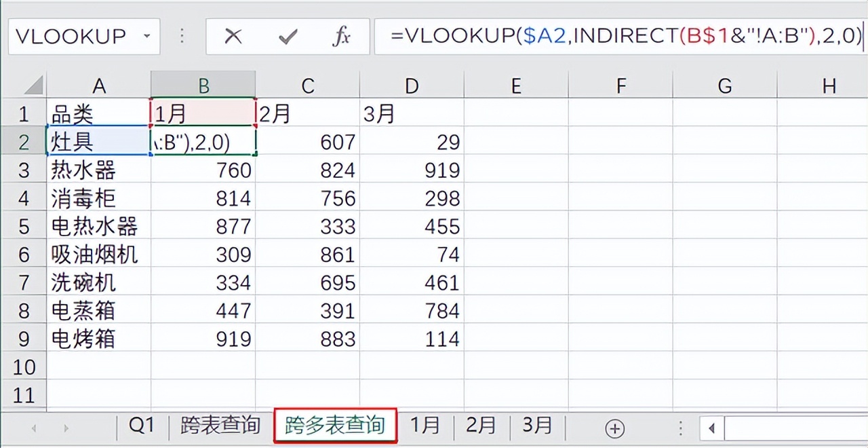Select cell containing 电热水器
Screen dimensions: 868x448
[x=99, y=226]
